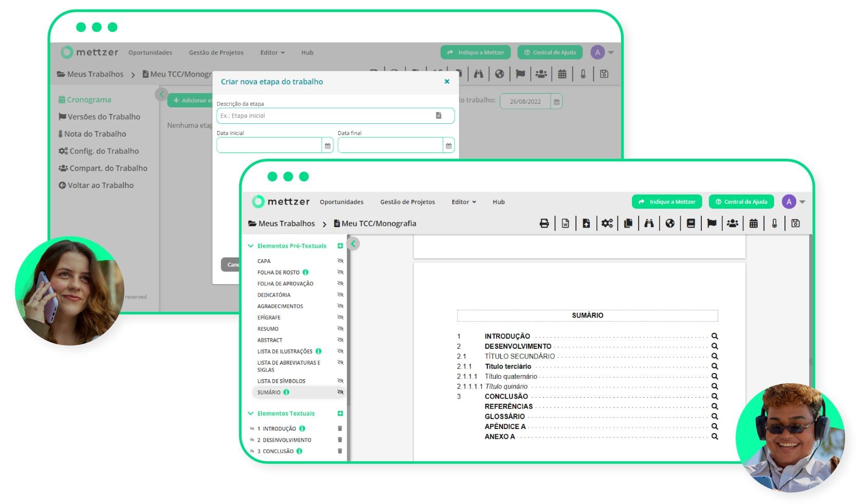Open calendar schedule icon in front editor toolbar
The image size is (859, 504).
pos(754,223)
